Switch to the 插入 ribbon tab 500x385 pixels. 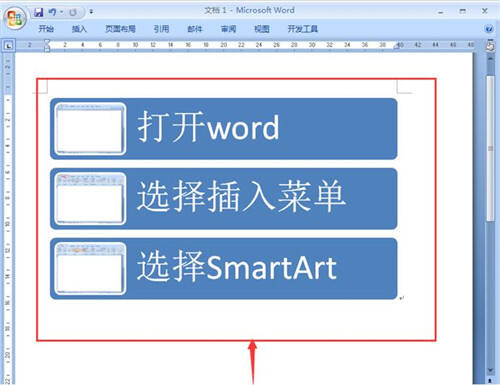click(x=79, y=29)
